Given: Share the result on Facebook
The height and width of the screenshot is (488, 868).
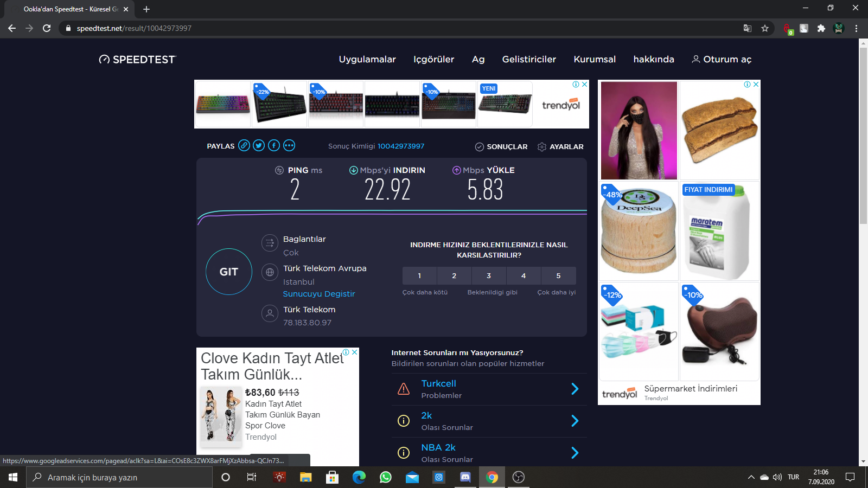Looking at the screenshot, I should 274,145.
